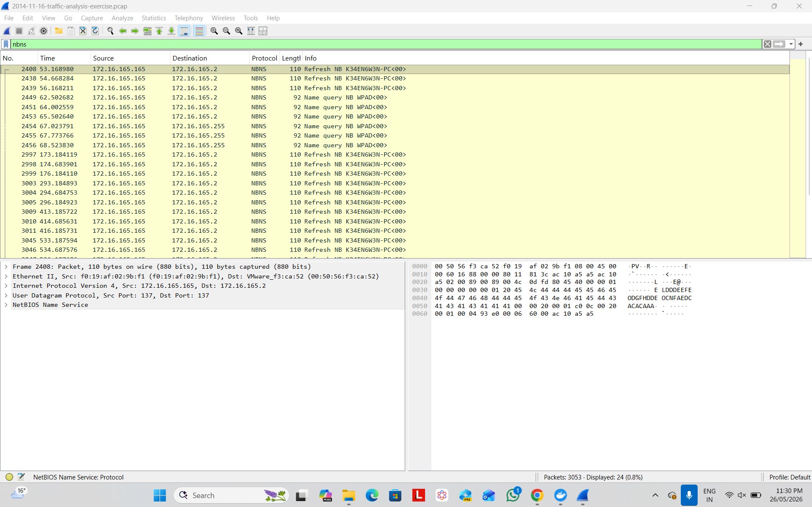Image resolution: width=812 pixels, height=507 pixels.
Task: Find a packet with magnifier icon
Action: (110, 31)
